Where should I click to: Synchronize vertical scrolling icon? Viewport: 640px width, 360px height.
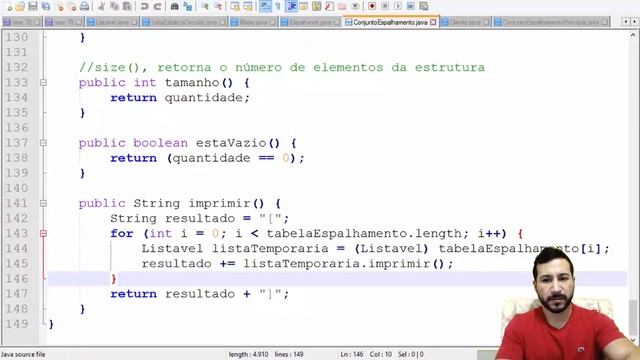coord(235,6)
